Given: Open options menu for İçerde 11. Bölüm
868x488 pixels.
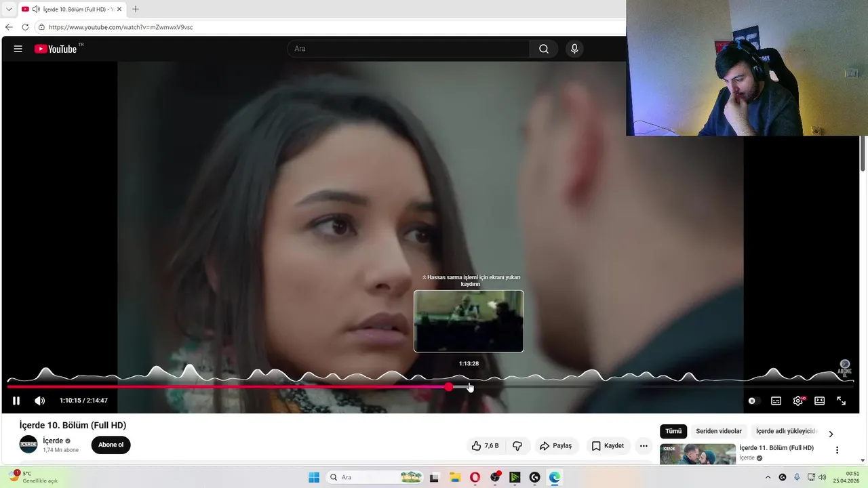Looking at the screenshot, I should coord(837,450).
